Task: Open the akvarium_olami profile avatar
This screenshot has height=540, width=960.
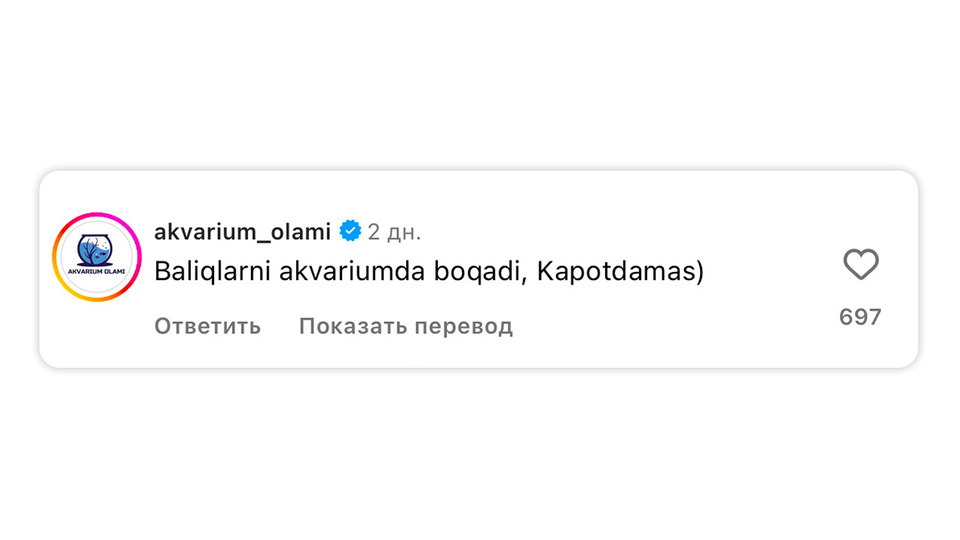Action: (x=97, y=258)
